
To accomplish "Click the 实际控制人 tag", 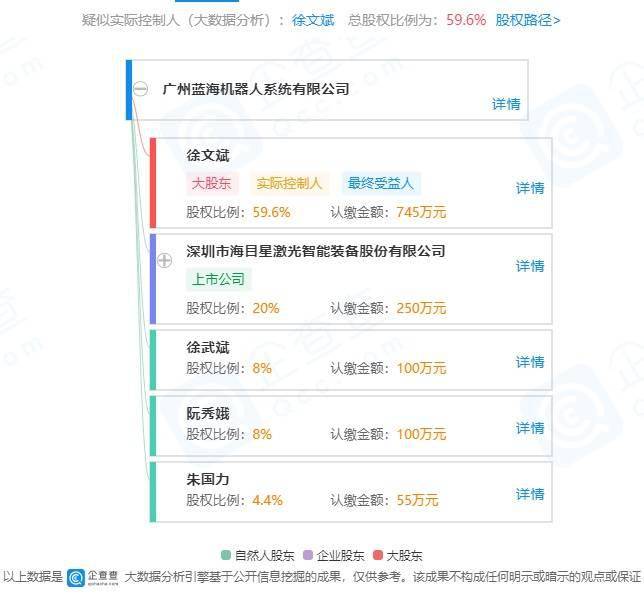I will click(x=288, y=184).
